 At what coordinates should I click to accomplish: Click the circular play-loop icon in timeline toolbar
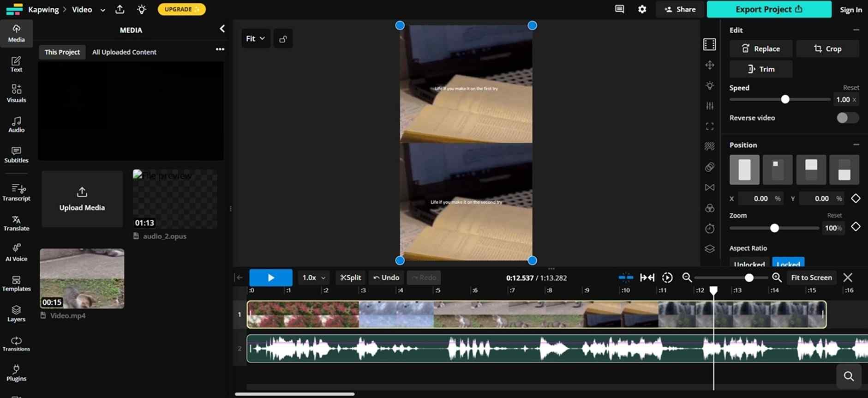[x=667, y=277]
